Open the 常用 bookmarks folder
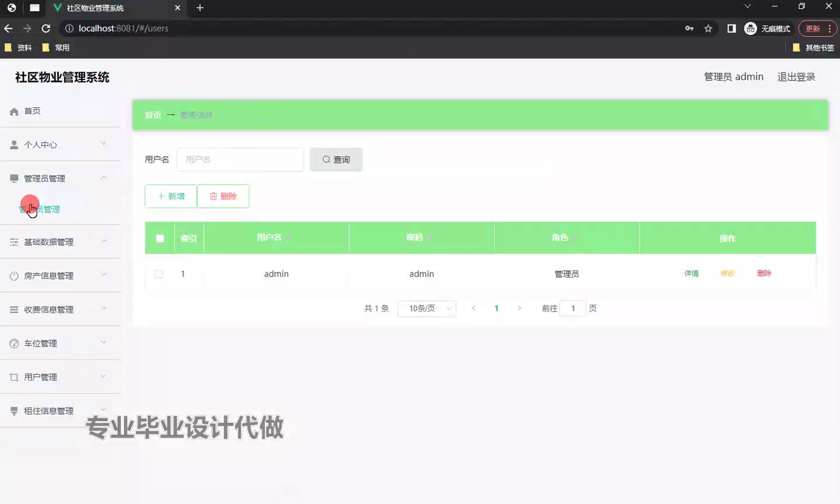 pos(56,48)
